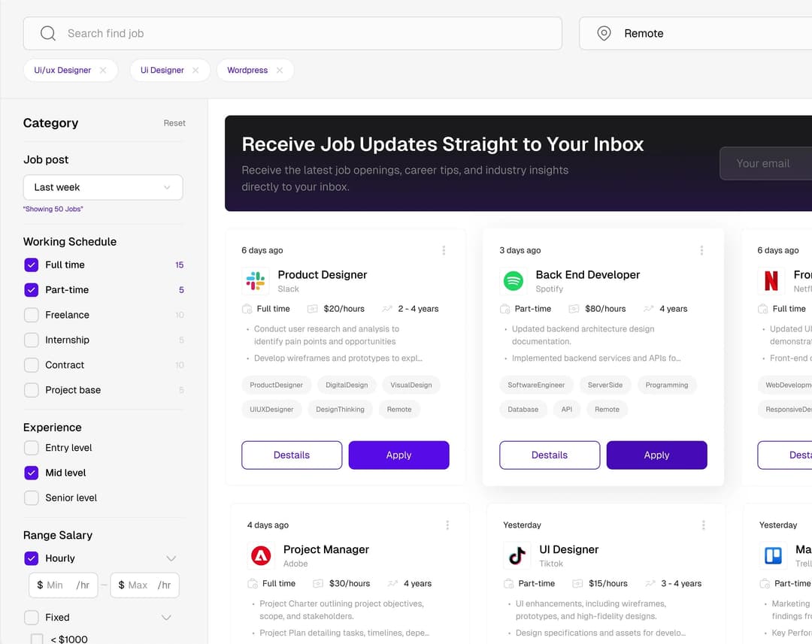The width and height of the screenshot is (812, 644).
Task: Click the Adobe company logo
Action: tap(261, 556)
